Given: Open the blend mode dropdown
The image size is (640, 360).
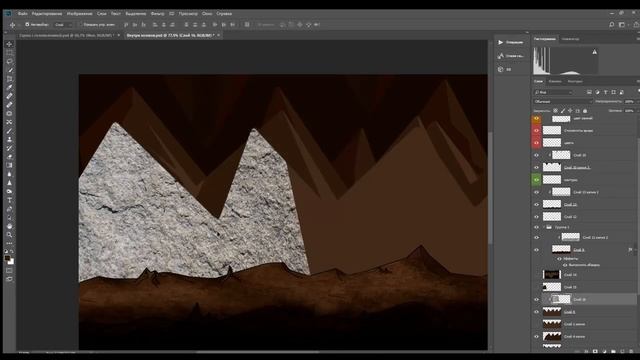Looking at the screenshot, I should (x=562, y=102).
